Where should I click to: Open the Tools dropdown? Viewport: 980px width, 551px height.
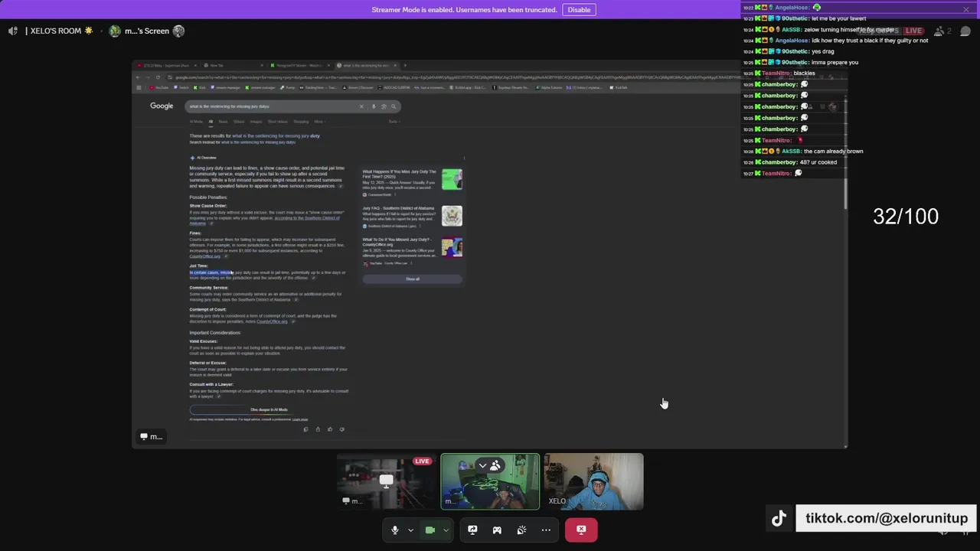click(x=393, y=121)
